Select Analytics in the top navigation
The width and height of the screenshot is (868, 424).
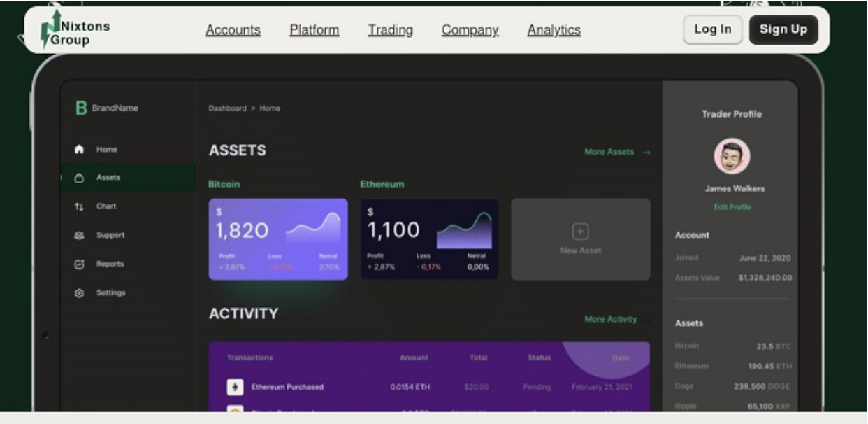(x=554, y=30)
